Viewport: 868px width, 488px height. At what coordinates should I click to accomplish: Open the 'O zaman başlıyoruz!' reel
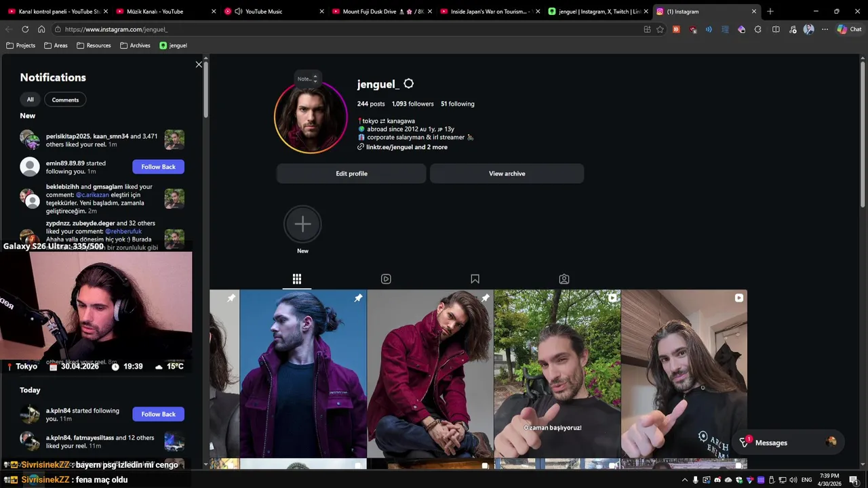click(x=557, y=373)
